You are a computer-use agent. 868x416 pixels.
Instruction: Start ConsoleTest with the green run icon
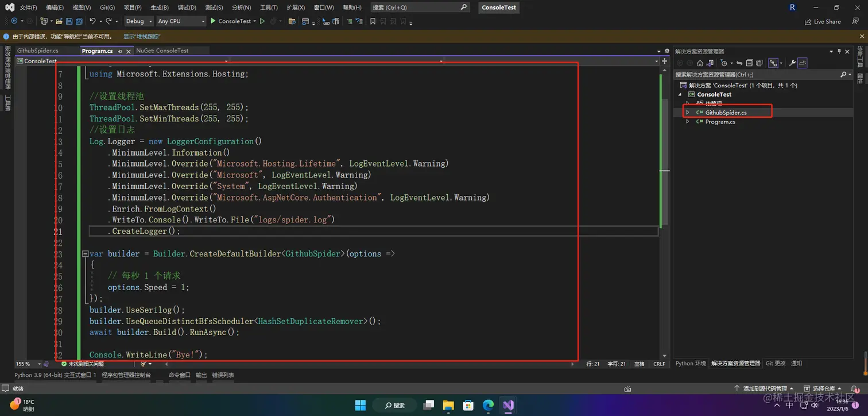(x=213, y=21)
